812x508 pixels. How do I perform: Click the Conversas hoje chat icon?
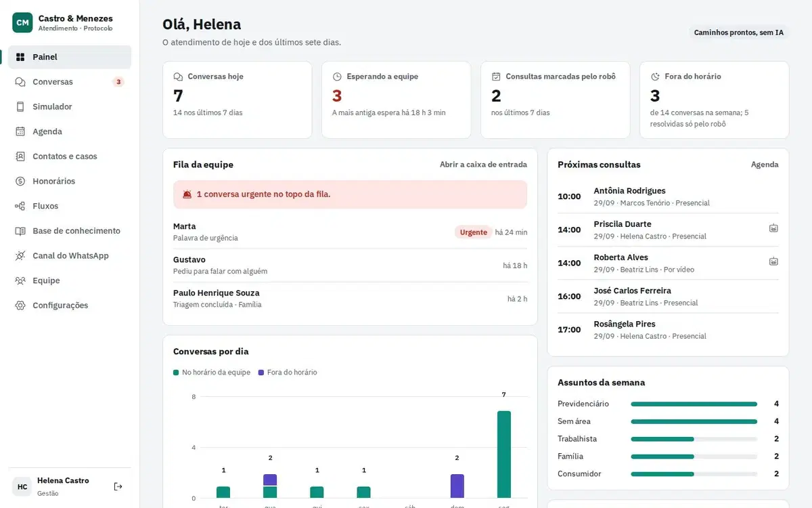(x=178, y=77)
